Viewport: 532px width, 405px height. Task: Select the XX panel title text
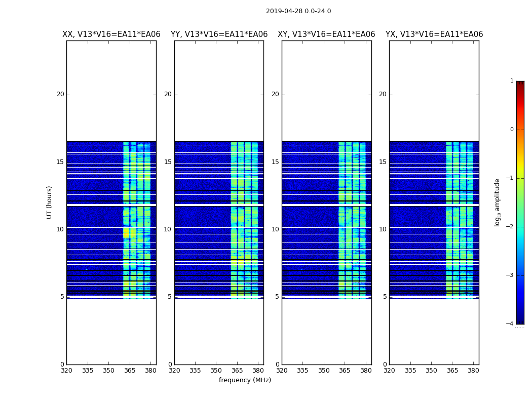tap(111, 34)
